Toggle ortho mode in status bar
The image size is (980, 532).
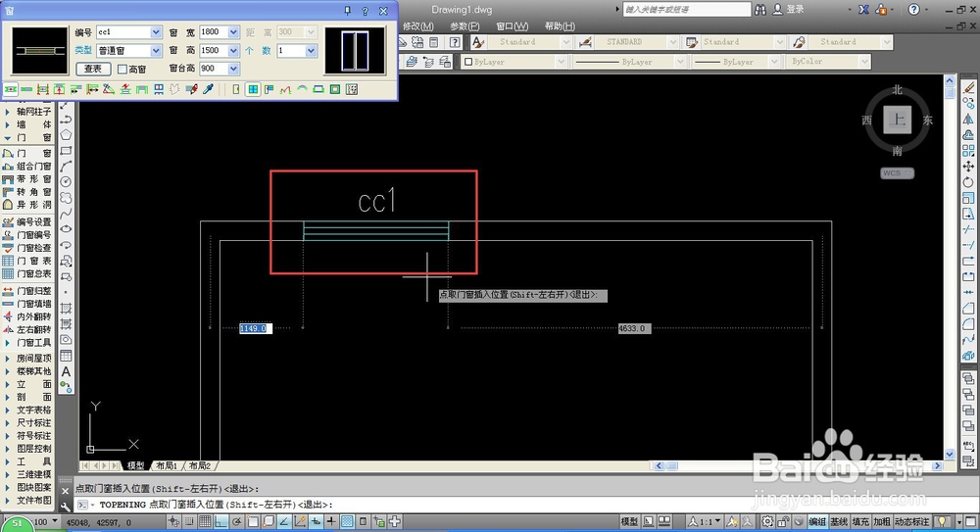tap(220, 521)
